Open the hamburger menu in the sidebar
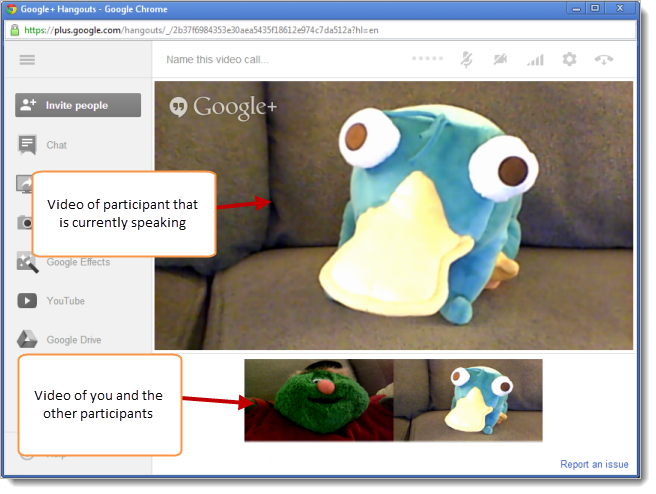This screenshot has height=494, width=656. click(27, 60)
